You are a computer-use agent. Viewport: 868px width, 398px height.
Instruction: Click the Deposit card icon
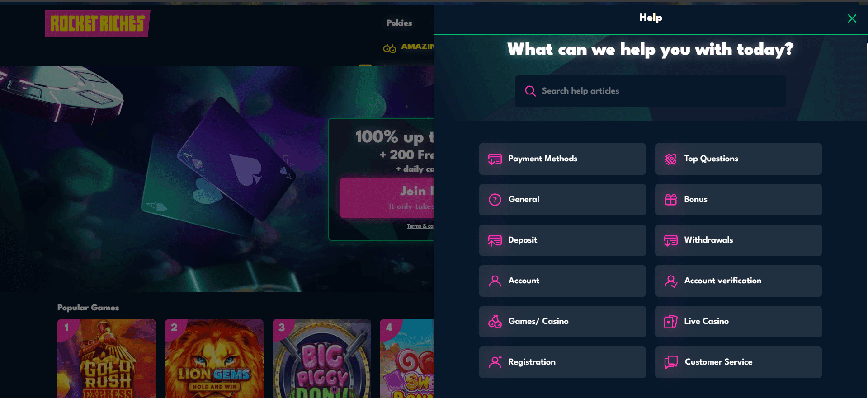(495, 240)
